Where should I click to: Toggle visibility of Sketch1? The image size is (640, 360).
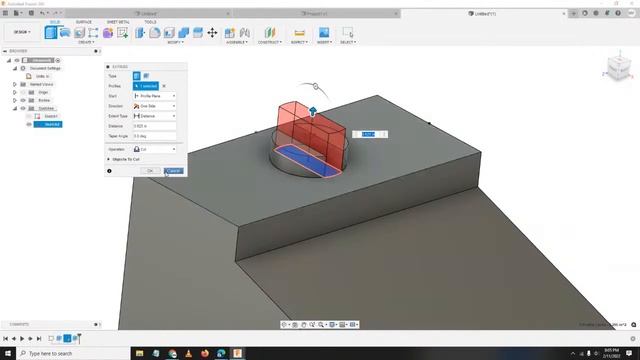coord(29,116)
